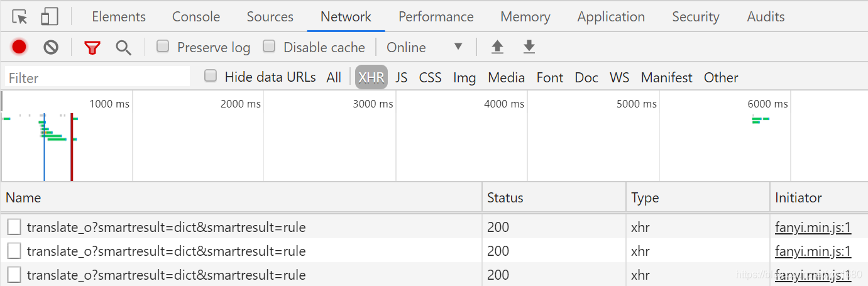Stop recording with the red record button
This screenshot has height=286, width=868.
(19, 47)
